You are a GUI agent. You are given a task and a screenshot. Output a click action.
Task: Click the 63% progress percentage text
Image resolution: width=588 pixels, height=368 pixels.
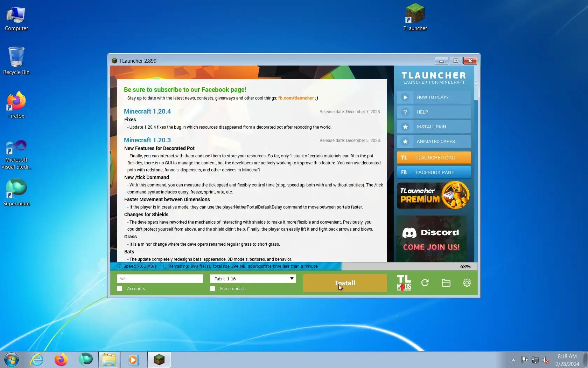click(465, 267)
